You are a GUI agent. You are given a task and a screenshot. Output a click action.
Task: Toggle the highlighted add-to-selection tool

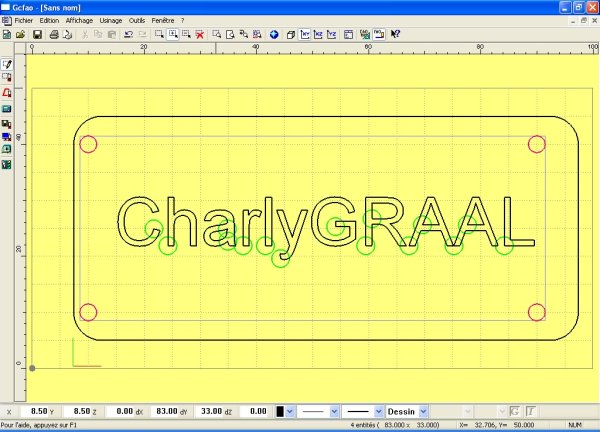(173, 35)
